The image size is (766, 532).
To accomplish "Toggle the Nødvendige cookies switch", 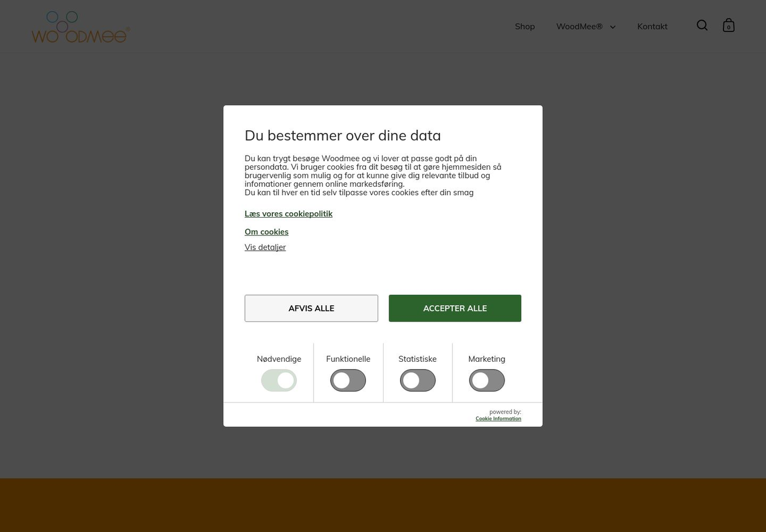I will point(279,381).
